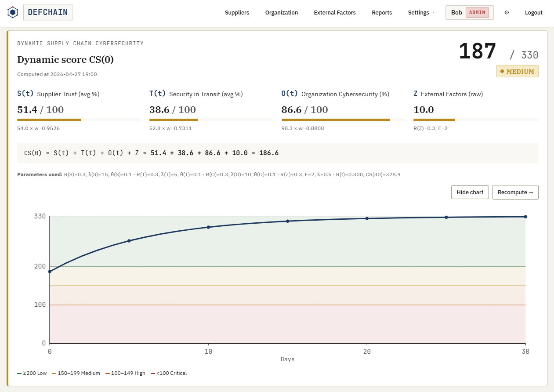Click the '98.3 × w=0.8808' note
This screenshot has height=392, width=554.
click(303, 128)
